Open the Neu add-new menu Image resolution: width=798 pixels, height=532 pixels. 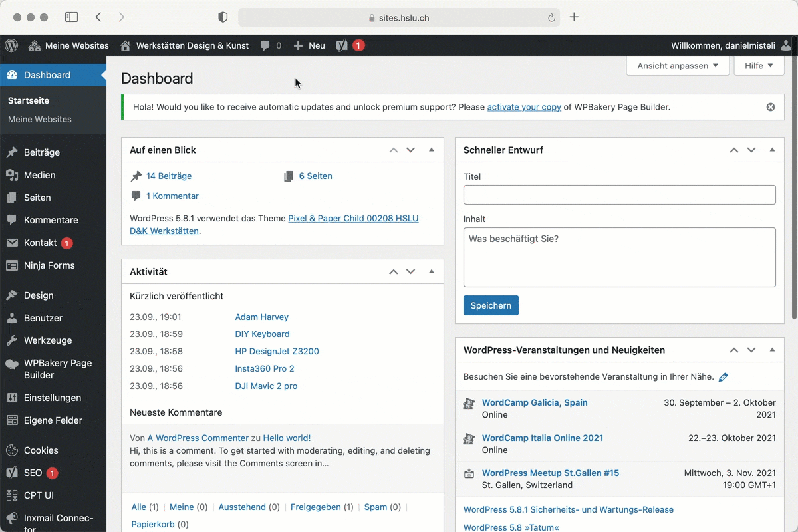click(309, 45)
